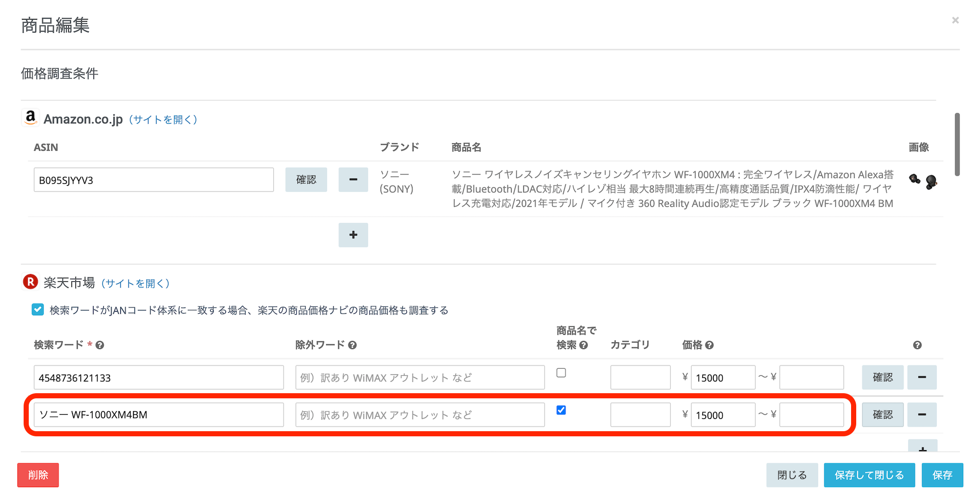The image size is (980, 501).
Task: Click the ASIN input field B095SJYYV3
Action: [154, 180]
